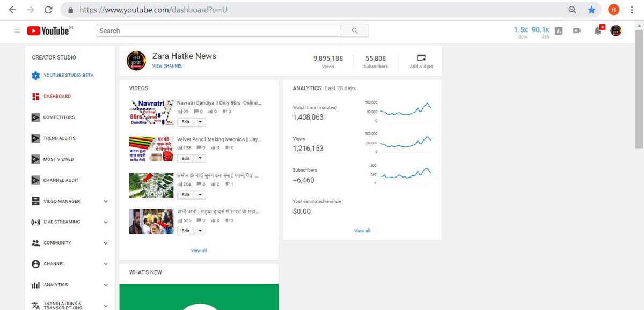Open the अभी-अभी video thumbnail

coord(151,222)
